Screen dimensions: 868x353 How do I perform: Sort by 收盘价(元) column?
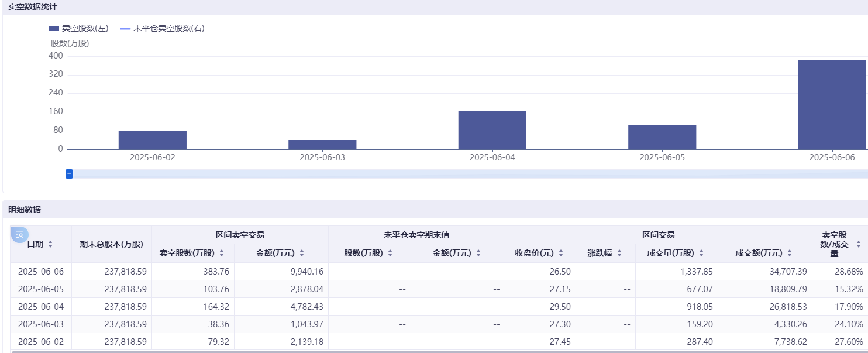pyautogui.click(x=561, y=253)
